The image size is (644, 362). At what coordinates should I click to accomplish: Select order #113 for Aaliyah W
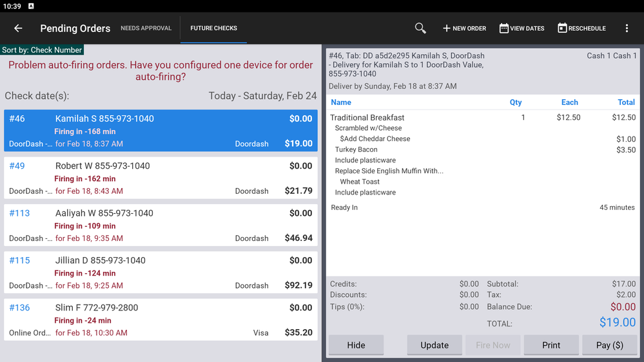click(161, 225)
